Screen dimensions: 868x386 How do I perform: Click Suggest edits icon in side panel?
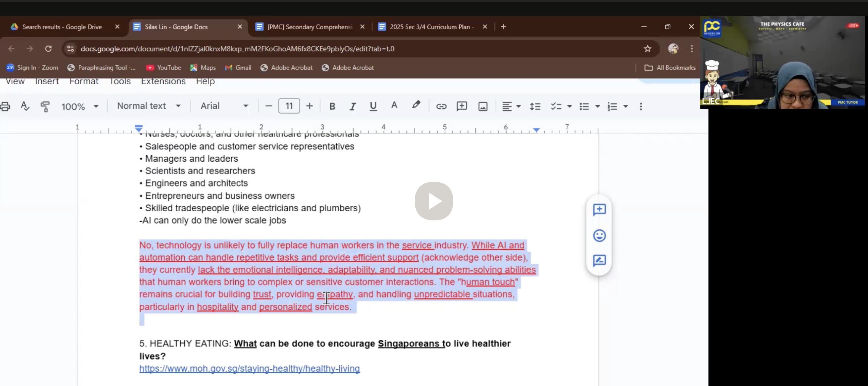point(599,260)
